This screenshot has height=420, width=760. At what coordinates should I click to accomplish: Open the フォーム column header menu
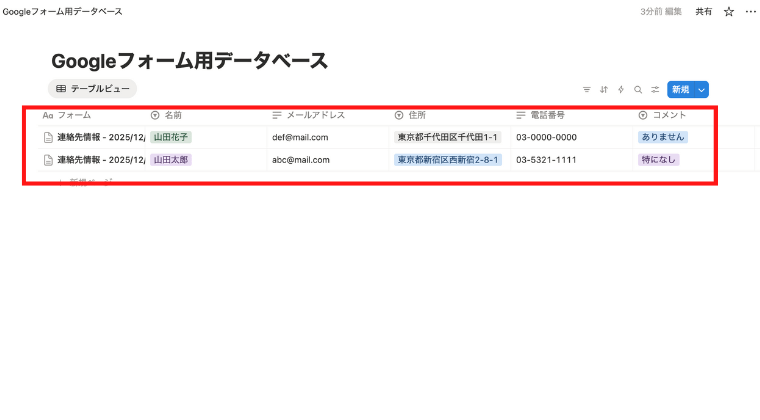74,115
